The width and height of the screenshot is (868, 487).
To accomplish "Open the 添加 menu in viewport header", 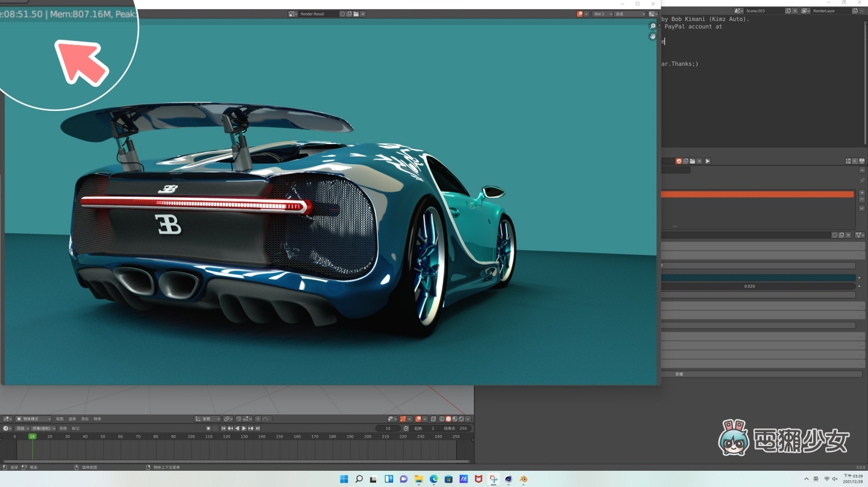I will (84, 419).
